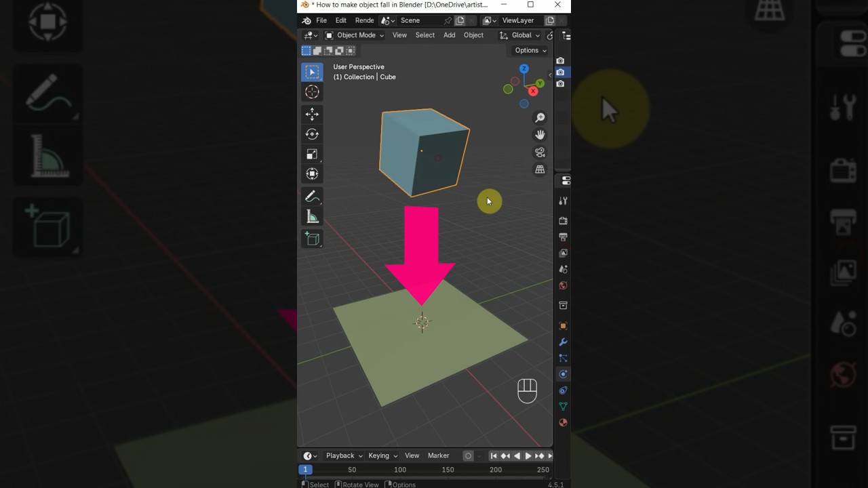
Task: Open the timeline editor type dropdown
Action: click(x=311, y=456)
